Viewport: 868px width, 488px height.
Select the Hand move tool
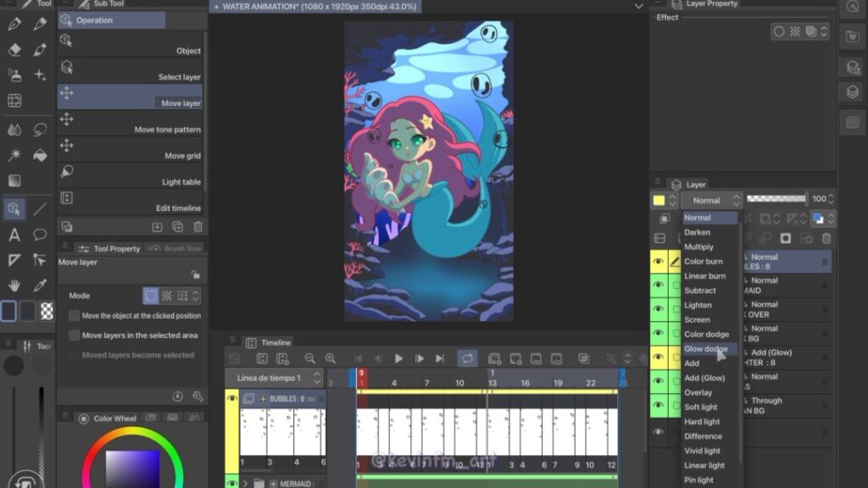click(14, 286)
